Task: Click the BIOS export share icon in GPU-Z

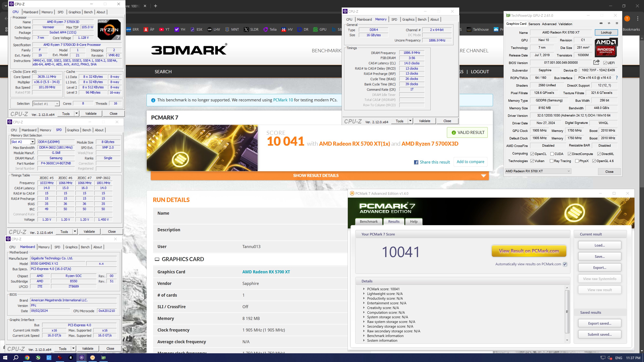Action: pyautogui.click(x=597, y=62)
